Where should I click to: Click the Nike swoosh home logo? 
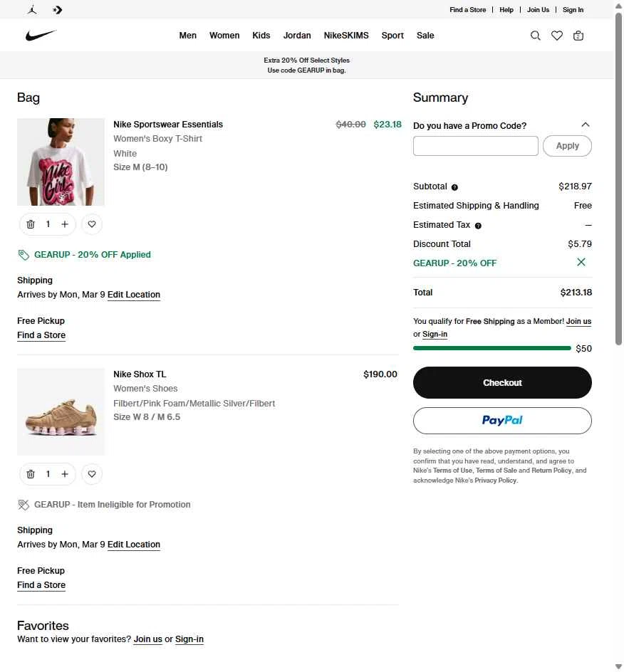pos(41,36)
